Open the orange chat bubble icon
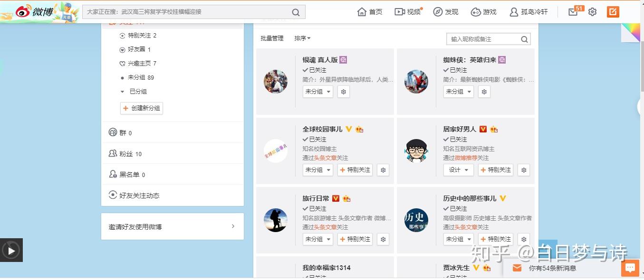644x280 pixels. [630, 268]
